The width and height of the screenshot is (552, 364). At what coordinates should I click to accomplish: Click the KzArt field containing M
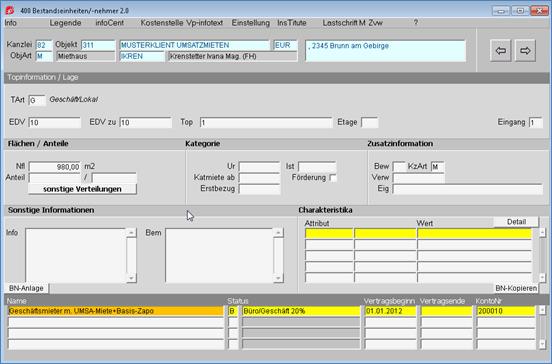[x=438, y=167]
